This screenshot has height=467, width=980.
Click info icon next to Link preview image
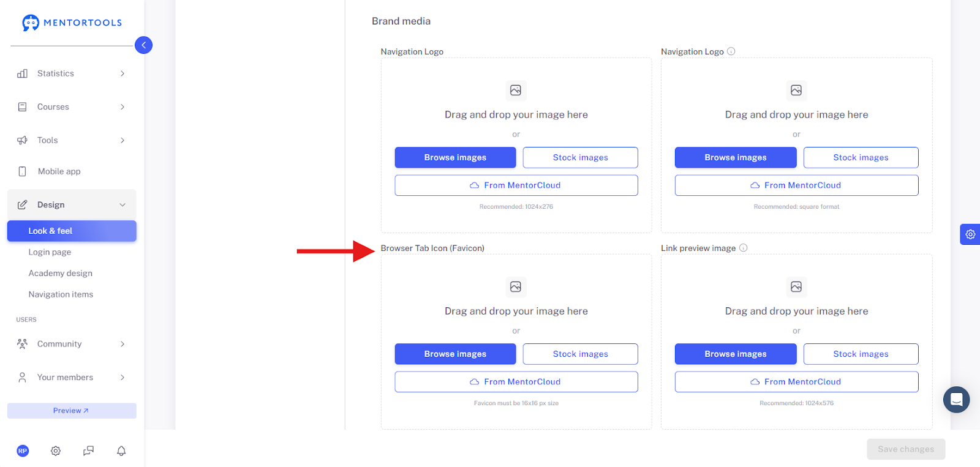pos(744,248)
